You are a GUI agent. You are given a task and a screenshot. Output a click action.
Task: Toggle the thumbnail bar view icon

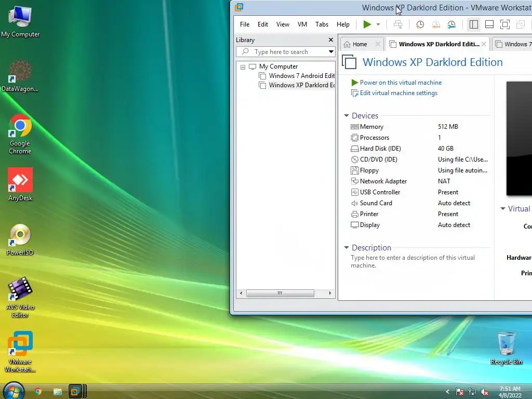(489, 24)
